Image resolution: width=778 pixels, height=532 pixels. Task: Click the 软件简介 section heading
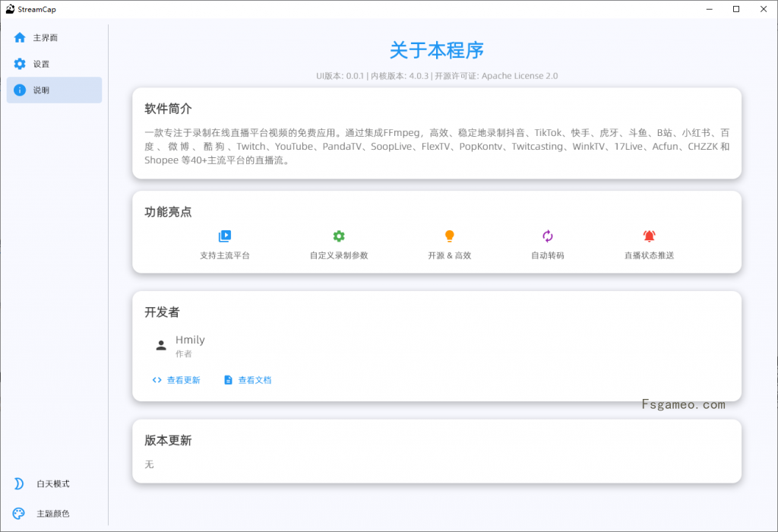168,109
